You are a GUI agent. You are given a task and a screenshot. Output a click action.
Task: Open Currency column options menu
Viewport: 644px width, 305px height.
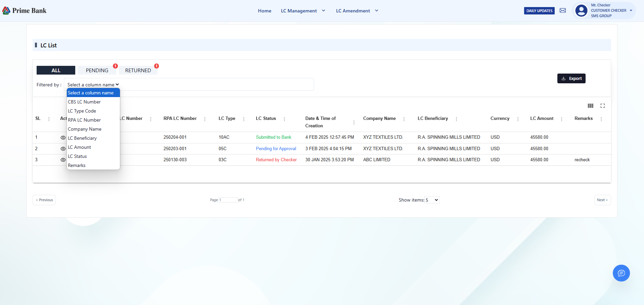(518, 119)
